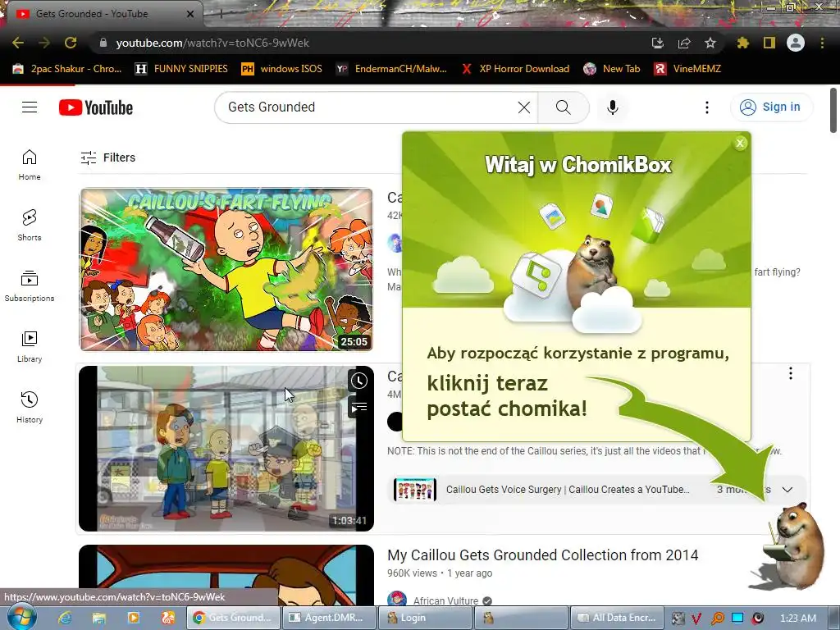Close the Gets Grounded YouTube tab
The height and width of the screenshot is (630, 840).
click(x=190, y=14)
